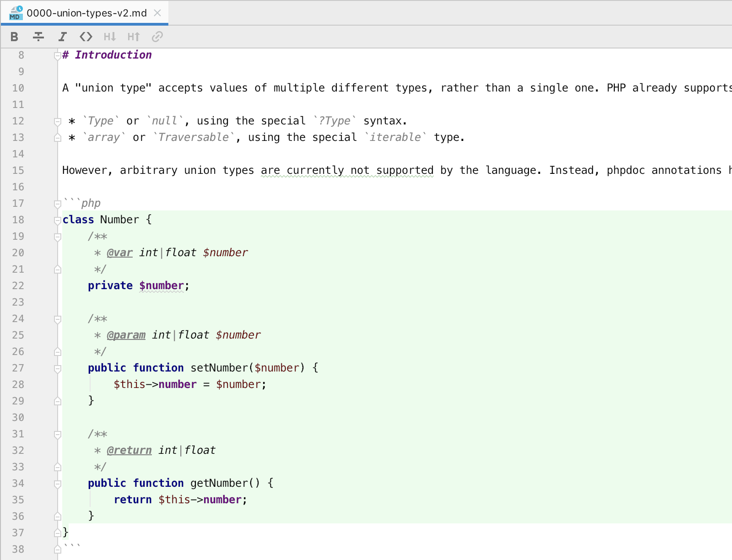This screenshot has width=732, height=560.
Task: Collapse class Number fold on line 18
Action: (x=58, y=221)
